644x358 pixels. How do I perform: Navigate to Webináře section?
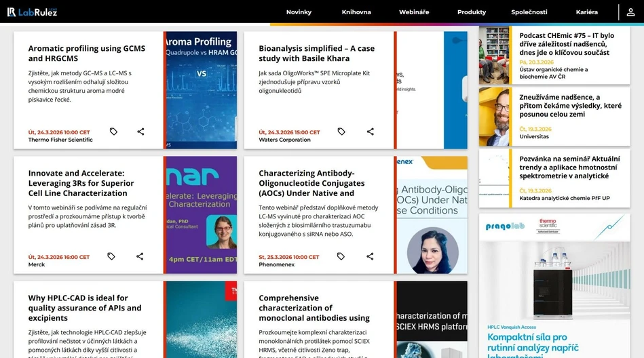[414, 12]
